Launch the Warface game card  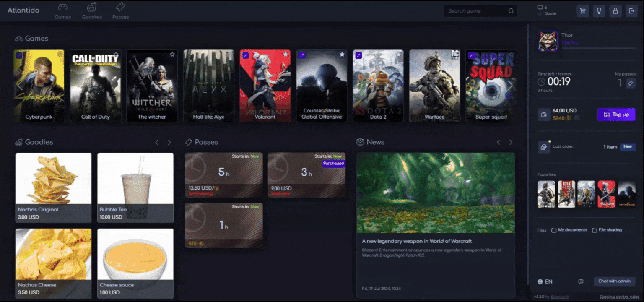click(435, 86)
